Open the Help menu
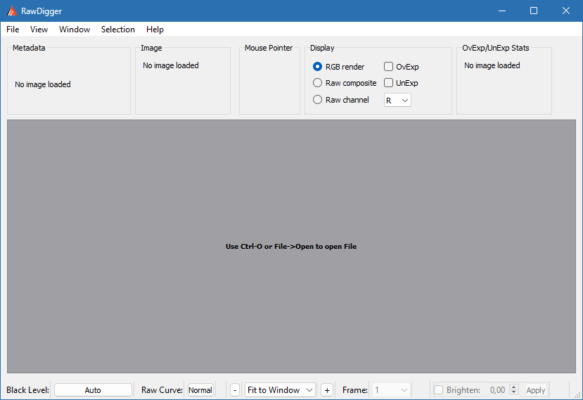The height and width of the screenshot is (400, 583). pos(155,29)
